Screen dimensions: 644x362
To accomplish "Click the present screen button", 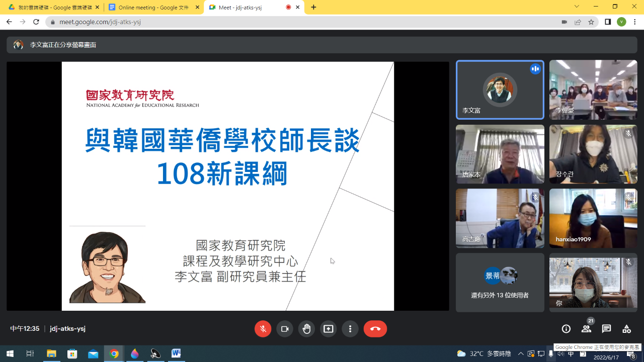I will click(329, 329).
